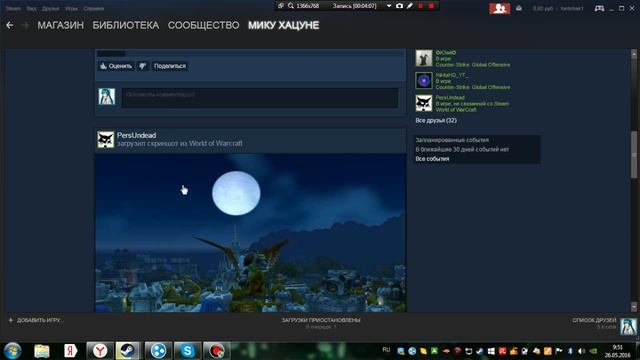The height and width of the screenshot is (360, 640).
Task: Open the inbox envelope icon
Action: coord(519,8)
